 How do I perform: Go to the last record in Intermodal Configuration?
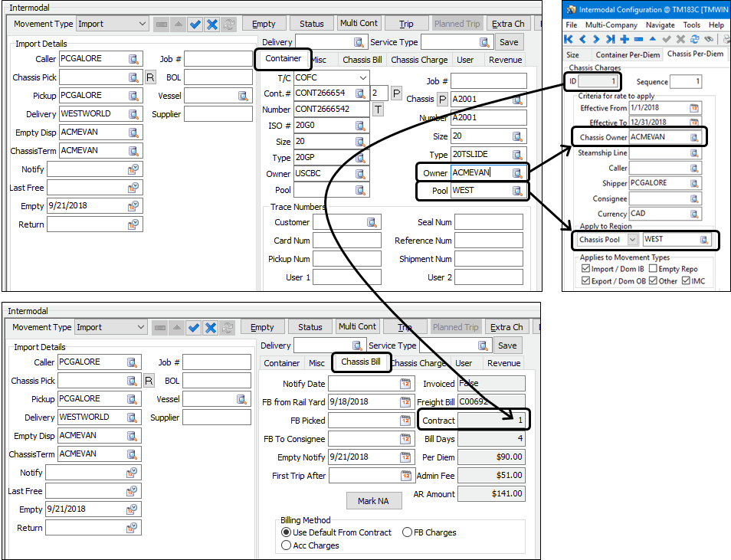pos(610,39)
